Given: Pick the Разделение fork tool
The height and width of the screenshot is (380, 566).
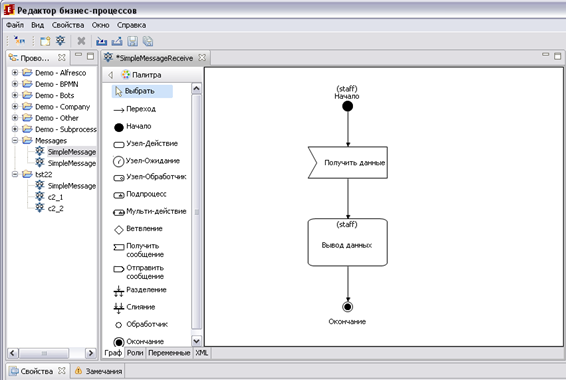Looking at the screenshot, I should pos(140,290).
